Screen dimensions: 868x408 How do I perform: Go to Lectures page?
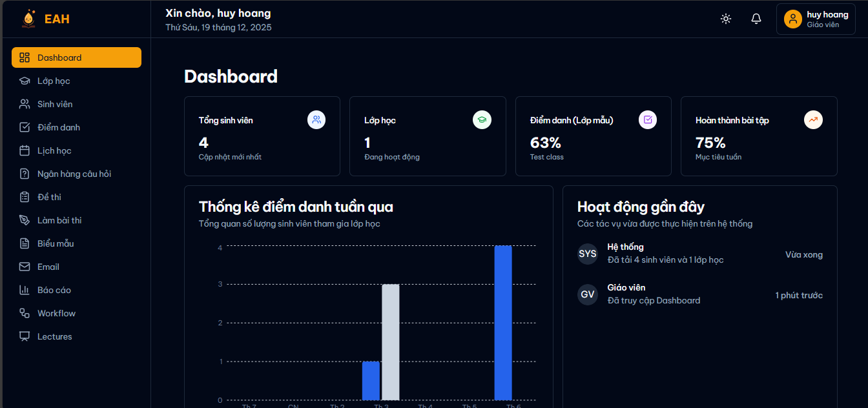click(76, 336)
